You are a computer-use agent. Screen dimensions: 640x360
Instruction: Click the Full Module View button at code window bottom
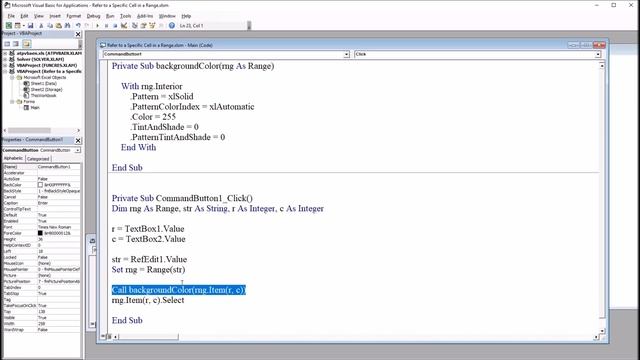pos(109,337)
